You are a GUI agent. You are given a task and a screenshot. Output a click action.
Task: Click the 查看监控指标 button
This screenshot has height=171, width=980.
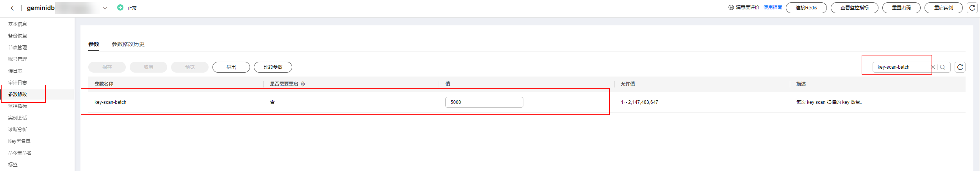[x=854, y=8]
